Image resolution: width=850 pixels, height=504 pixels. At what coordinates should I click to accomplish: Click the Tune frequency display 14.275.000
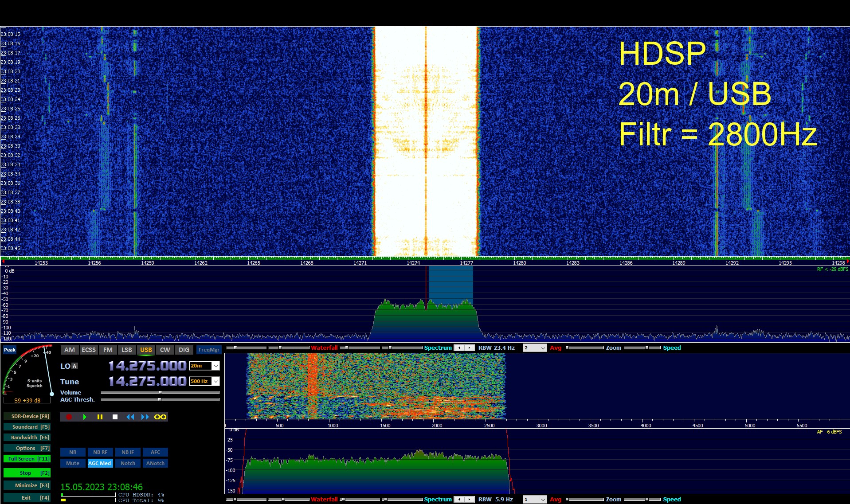[x=147, y=381]
